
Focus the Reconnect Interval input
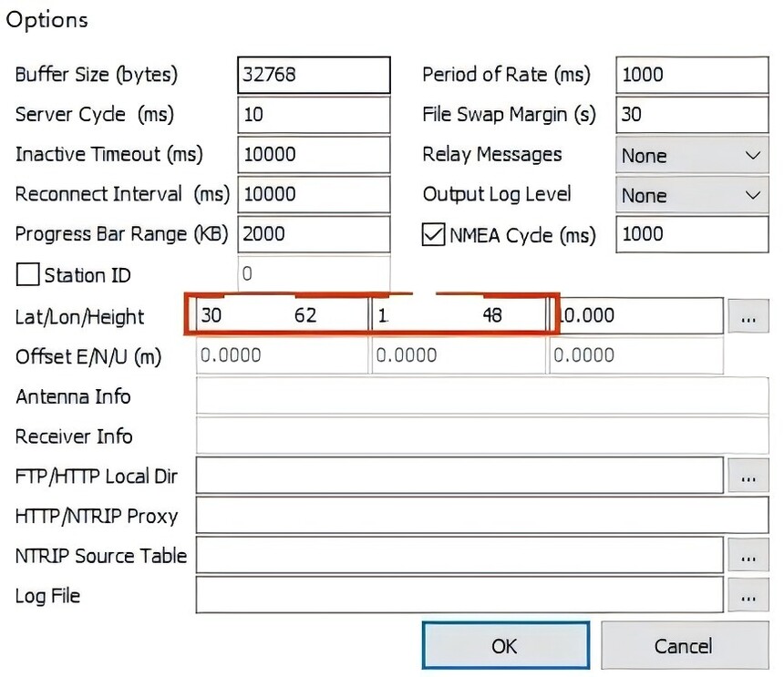[x=314, y=194]
